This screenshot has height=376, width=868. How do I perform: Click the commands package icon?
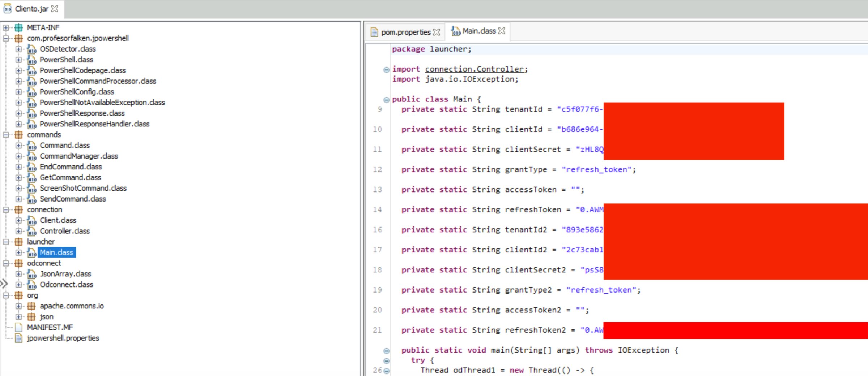[19, 135]
